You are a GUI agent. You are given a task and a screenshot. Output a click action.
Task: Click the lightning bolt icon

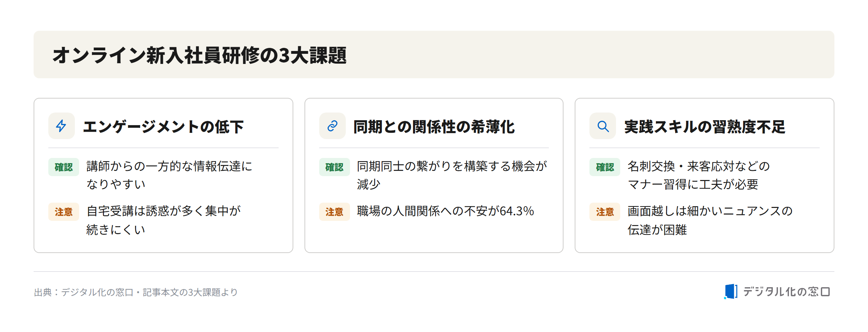click(61, 126)
